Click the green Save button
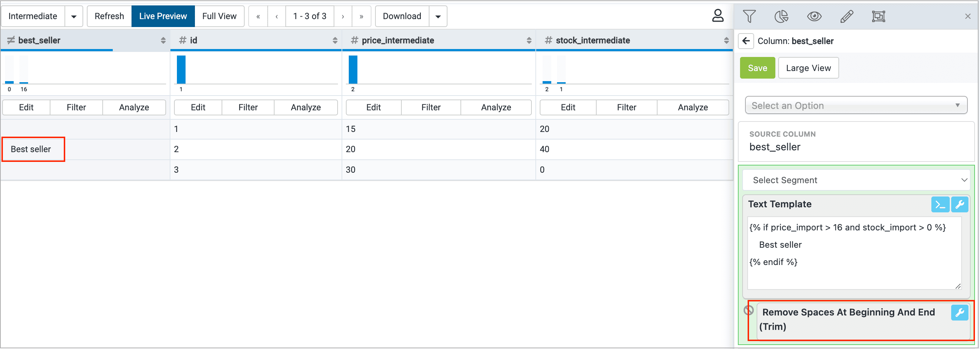The height and width of the screenshot is (349, 980). (757, 68)
